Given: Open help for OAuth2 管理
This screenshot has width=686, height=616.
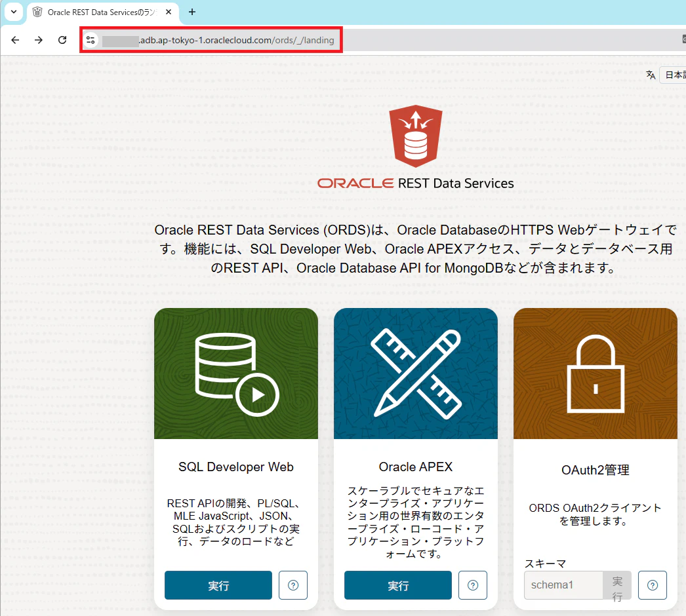Looking at the screenshot, I should 653,585.
